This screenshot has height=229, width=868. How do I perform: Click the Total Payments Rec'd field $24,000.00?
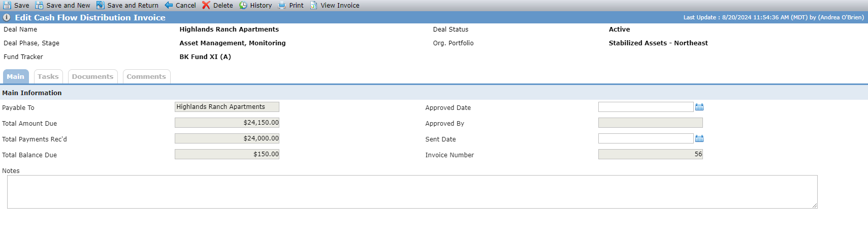coord(227,138)
